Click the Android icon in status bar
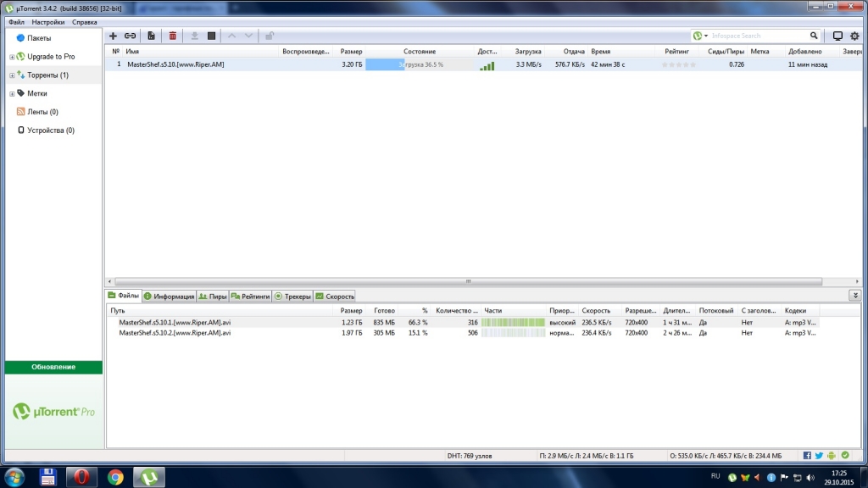 pyautogui.click(x=832, y=456)
